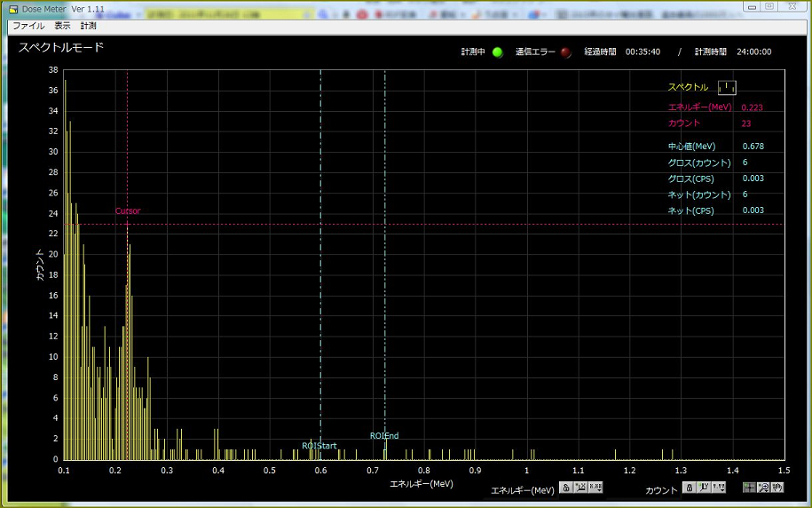Select the crosshair cursor tool
The width and height of the screenshot is (812, 508).
[750, 488]
